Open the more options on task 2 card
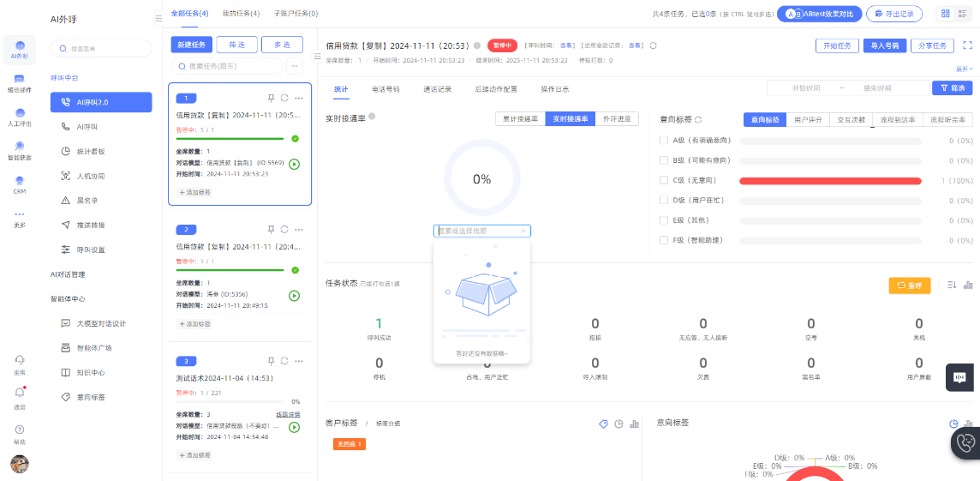Image resolution: width=980 pixels, height=481 pixels. 298,230
